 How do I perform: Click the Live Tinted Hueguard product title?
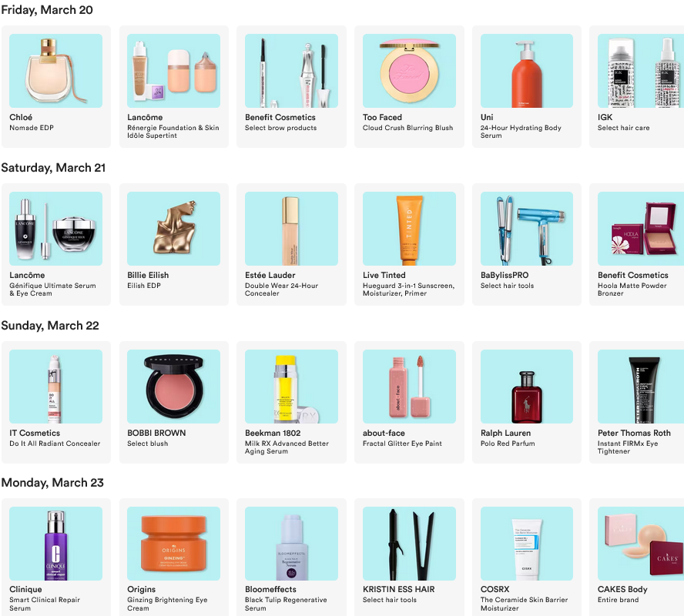pyautogui.click(x=409, y=289)
